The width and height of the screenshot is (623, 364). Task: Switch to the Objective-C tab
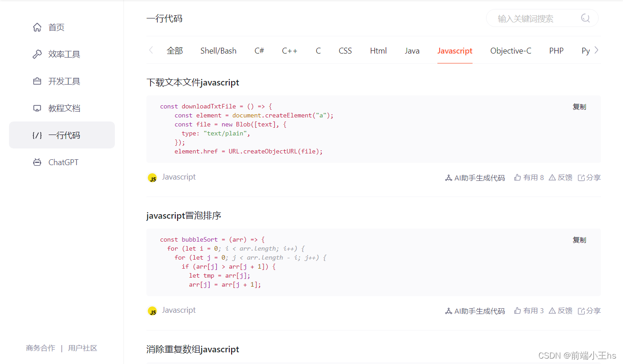[511, 51]
